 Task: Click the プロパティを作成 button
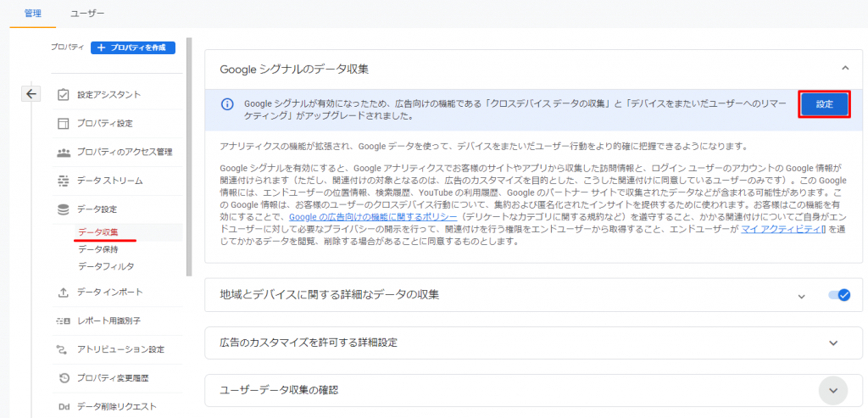tap(133, 47)
